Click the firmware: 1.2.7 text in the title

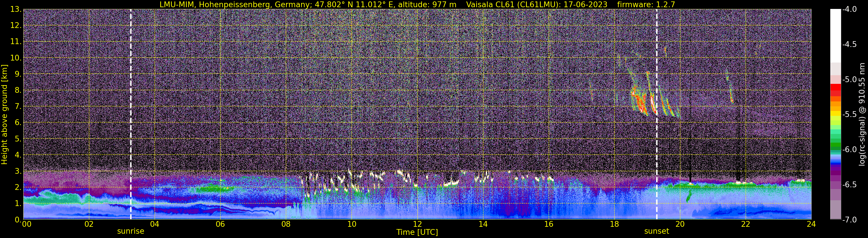(x=646, y=4)
